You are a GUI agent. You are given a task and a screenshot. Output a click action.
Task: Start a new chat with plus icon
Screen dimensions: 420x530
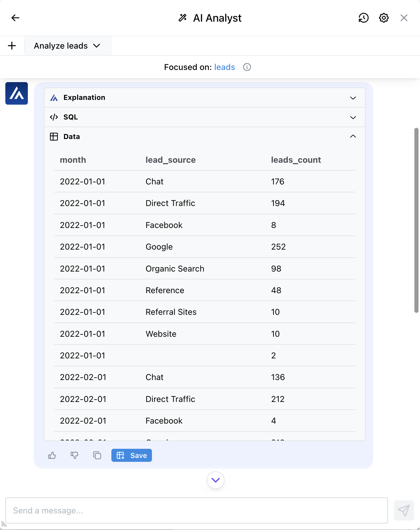12,46
